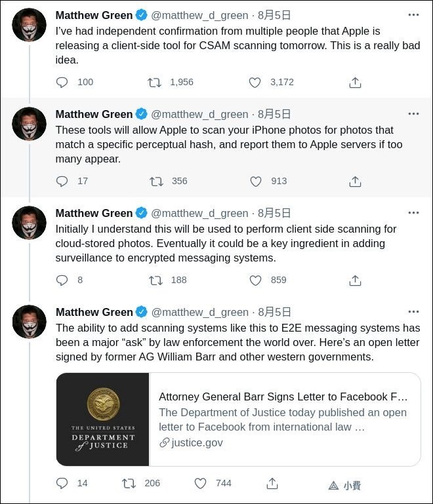Like the tweet with 859 likes
The height and width of the screenshot is (504, 433).
click(255, 281)
